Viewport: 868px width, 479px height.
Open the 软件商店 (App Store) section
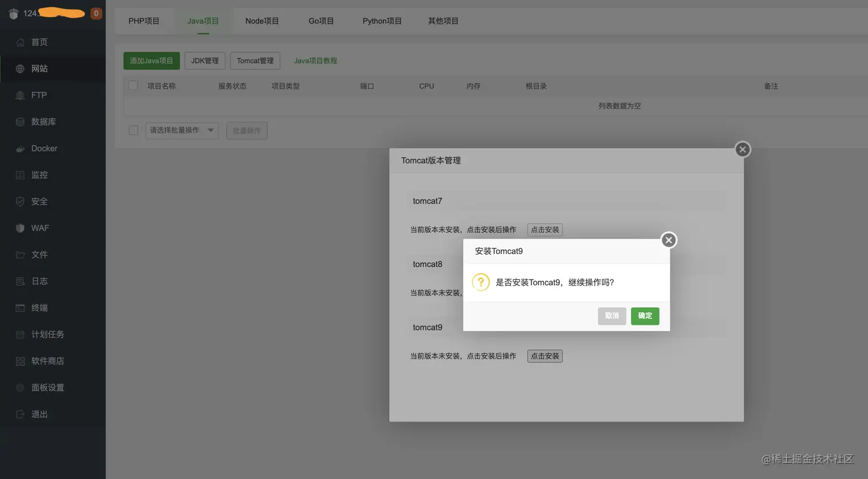48,361
